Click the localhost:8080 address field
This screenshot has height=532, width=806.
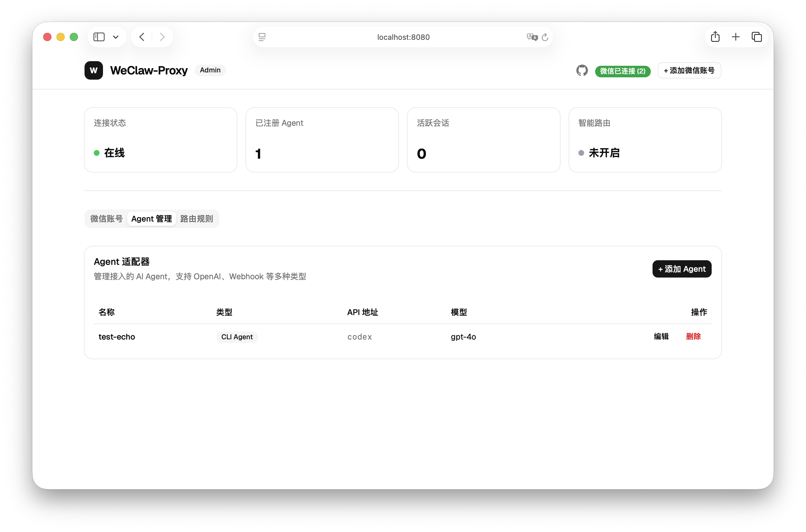(x=403, y=37)
